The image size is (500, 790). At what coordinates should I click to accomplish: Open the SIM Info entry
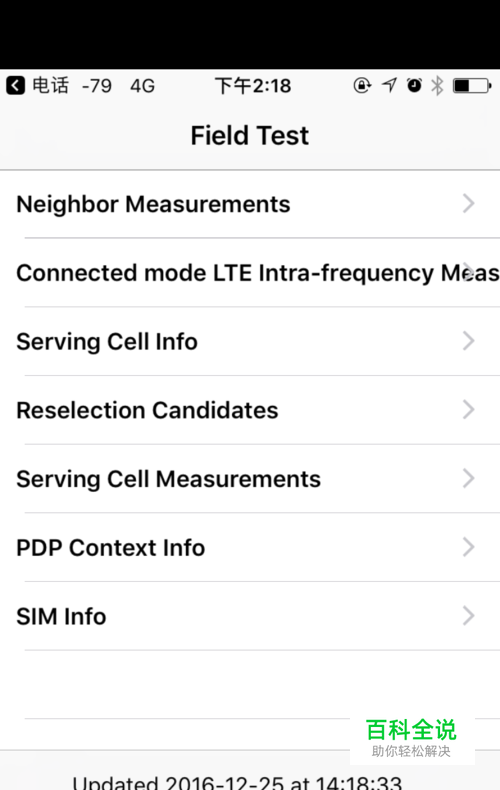click(250, 616)
